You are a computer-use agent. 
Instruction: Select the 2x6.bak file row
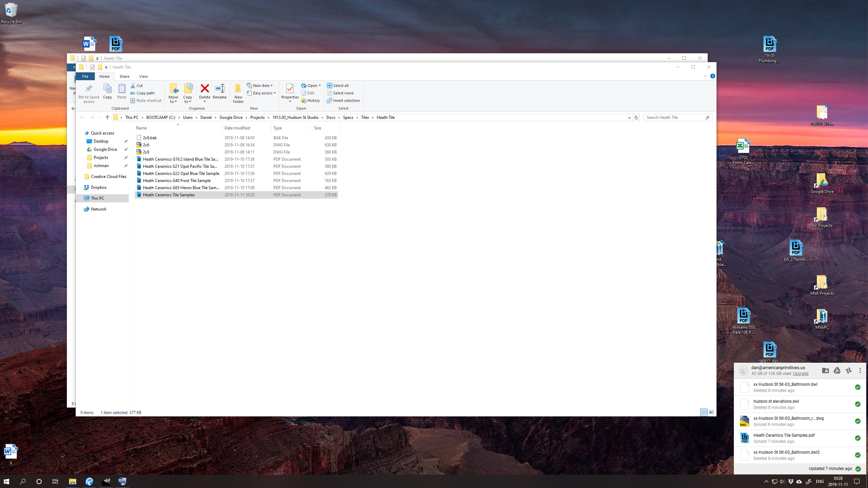236,138
